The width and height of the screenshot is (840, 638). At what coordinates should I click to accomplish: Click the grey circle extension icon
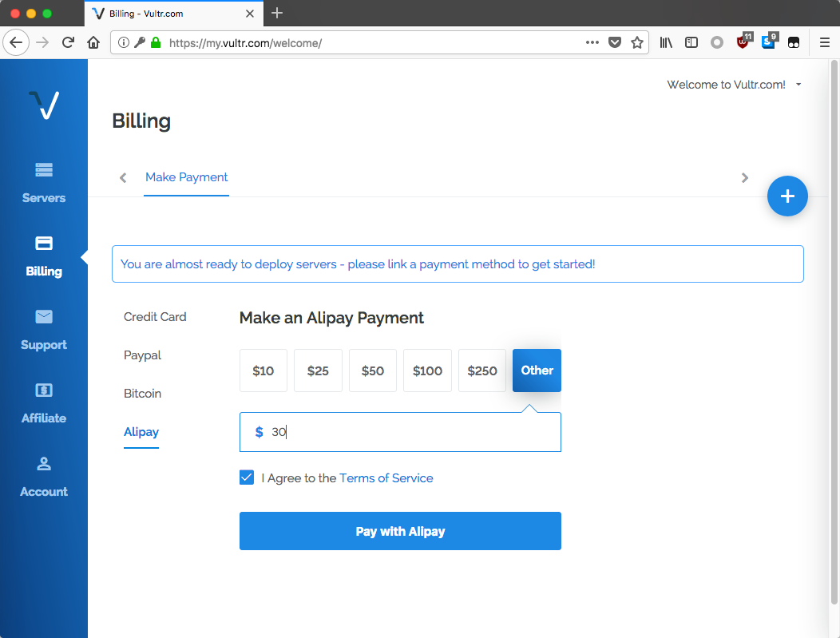717,42
